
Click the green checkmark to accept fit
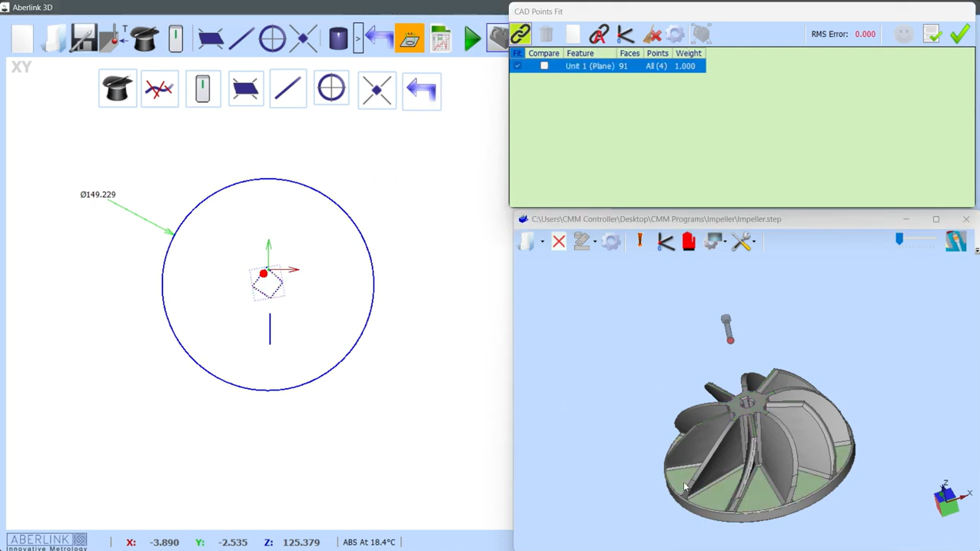pos(960,35)
